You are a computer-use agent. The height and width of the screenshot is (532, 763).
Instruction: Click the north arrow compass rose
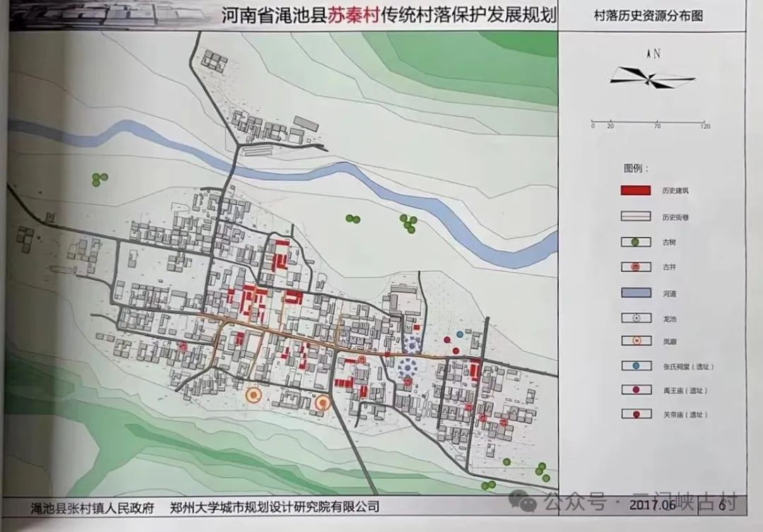pyautogui.click(x=653, y=78)
